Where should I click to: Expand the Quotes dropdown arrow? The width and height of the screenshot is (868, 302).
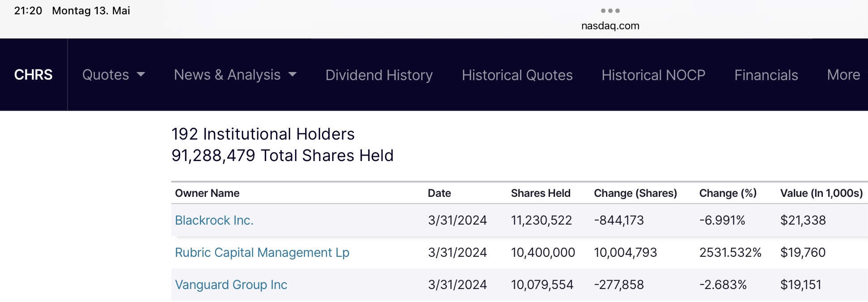pos(141,75)
